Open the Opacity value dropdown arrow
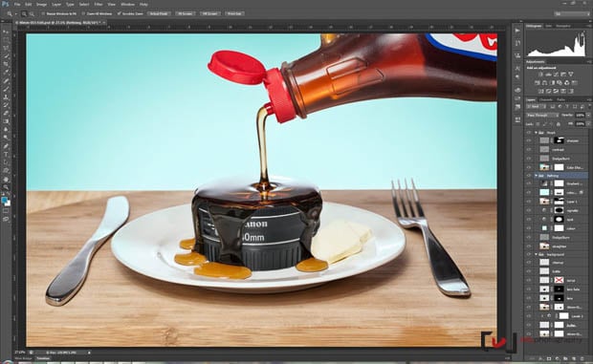Viewport: 593px width, 364px height. 588,115
